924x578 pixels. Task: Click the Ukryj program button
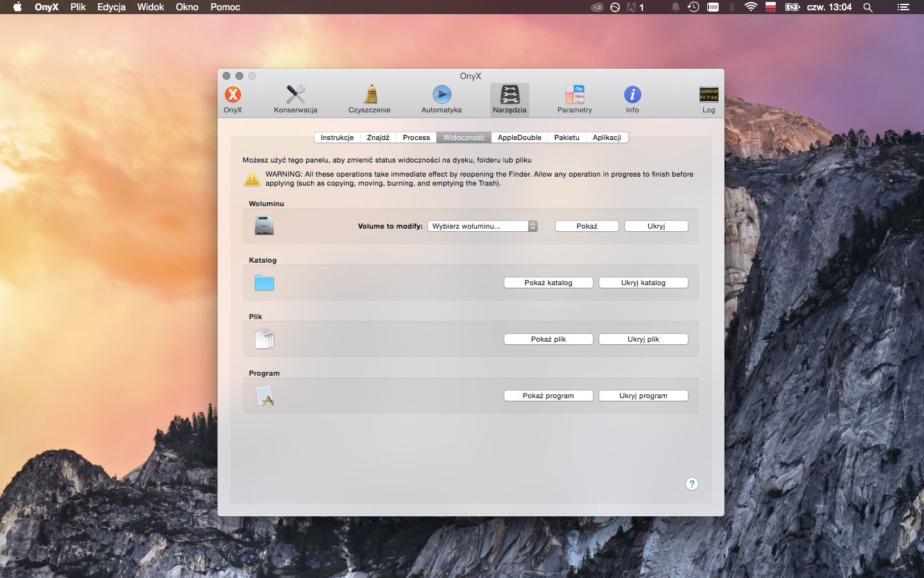(644, 396)
